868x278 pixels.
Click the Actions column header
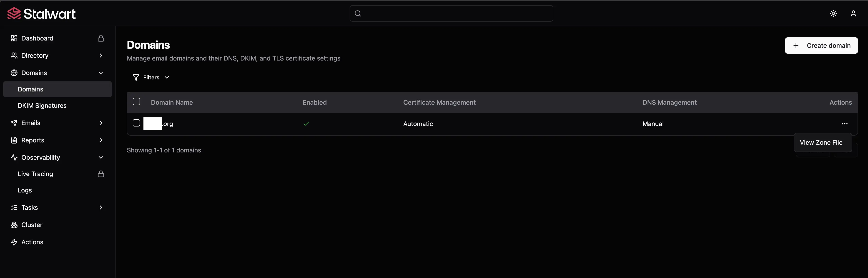coord(840,103)
